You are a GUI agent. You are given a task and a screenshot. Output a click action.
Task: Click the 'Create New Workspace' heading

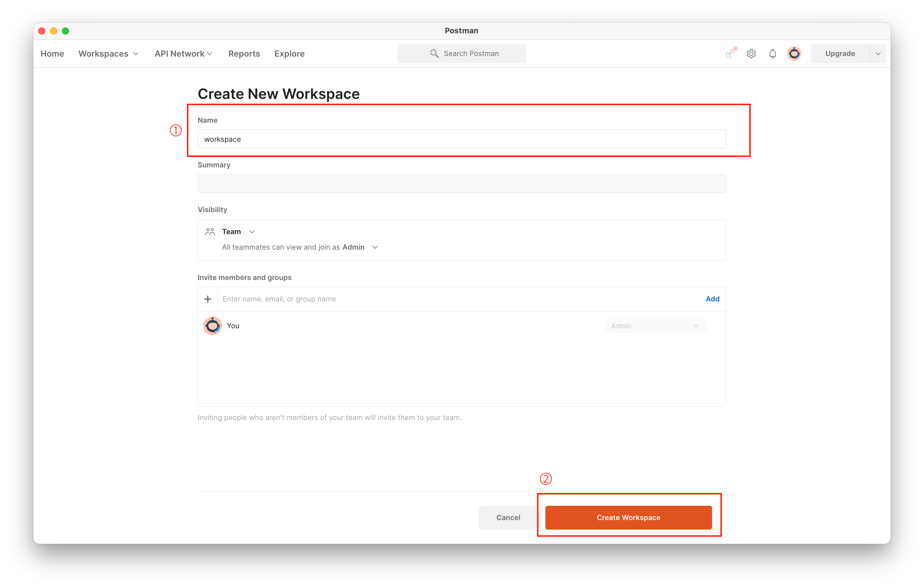pyautogui.click(x=279, y=94)
